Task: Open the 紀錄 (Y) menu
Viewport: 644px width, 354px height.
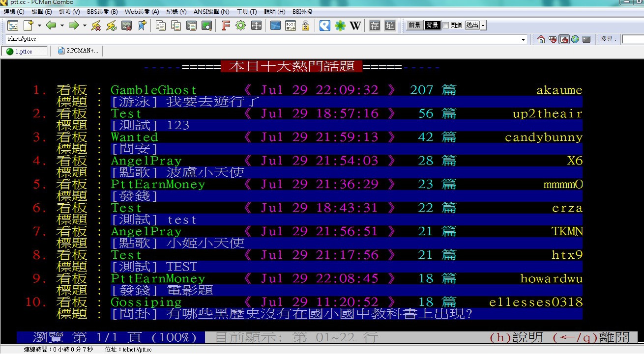Action: pos(176,12)
